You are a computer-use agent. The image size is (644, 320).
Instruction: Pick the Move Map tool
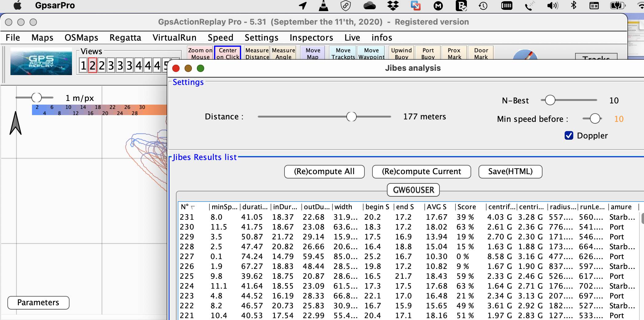coord(313,53)
